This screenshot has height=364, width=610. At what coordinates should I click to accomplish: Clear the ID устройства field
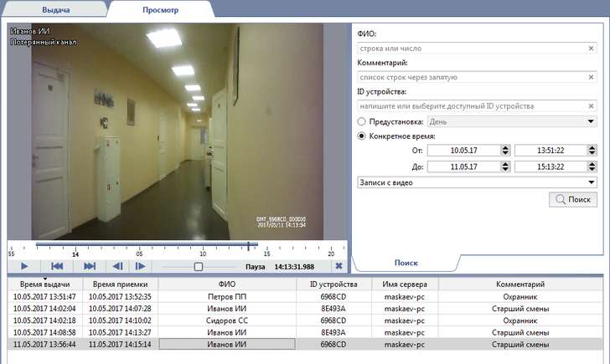pos(591,106)
